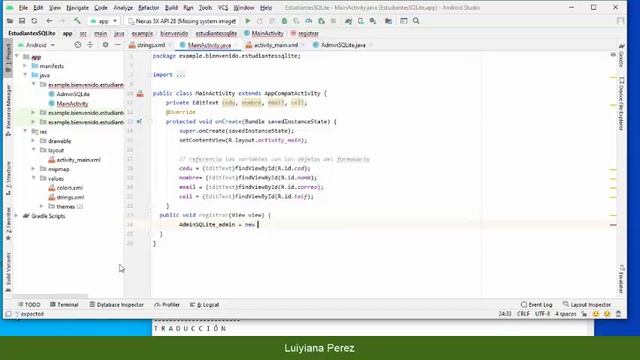Click the first smiley face icon in status bar

pyautogui.click(x=596, y=314)
